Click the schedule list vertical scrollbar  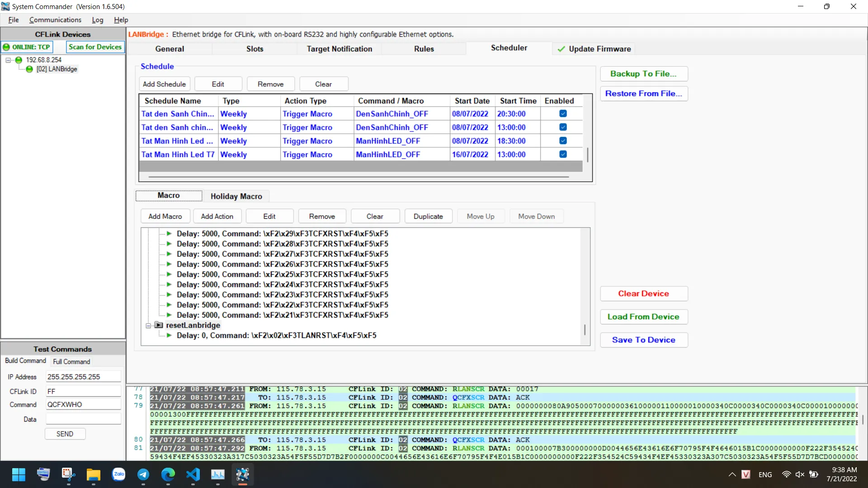587,155
